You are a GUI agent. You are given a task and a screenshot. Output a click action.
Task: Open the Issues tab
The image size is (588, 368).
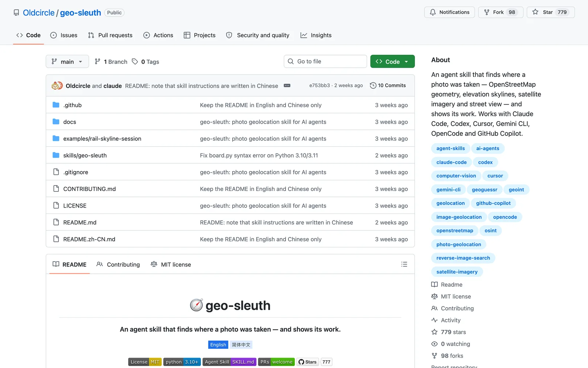coord(64,35)
